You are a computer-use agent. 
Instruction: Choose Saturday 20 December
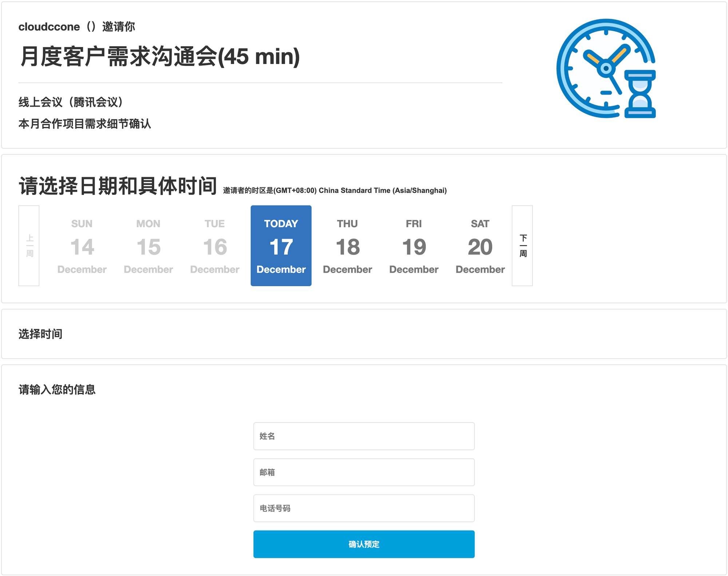coord(480,246)
